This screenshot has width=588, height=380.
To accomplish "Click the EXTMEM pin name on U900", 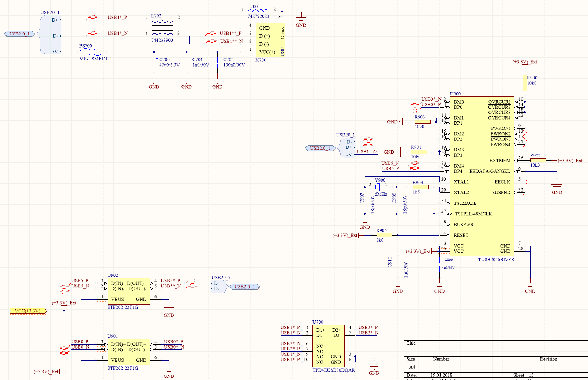I will coord(500,161).
